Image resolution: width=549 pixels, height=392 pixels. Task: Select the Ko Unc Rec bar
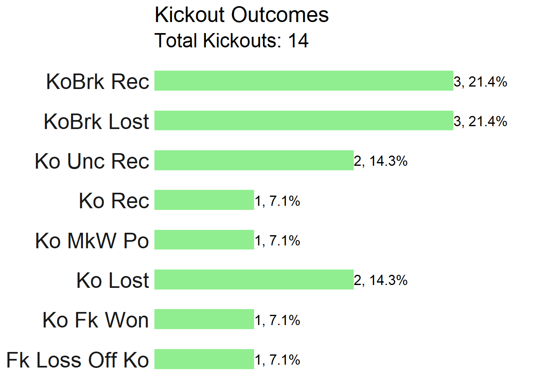click(x=254, y=160)
